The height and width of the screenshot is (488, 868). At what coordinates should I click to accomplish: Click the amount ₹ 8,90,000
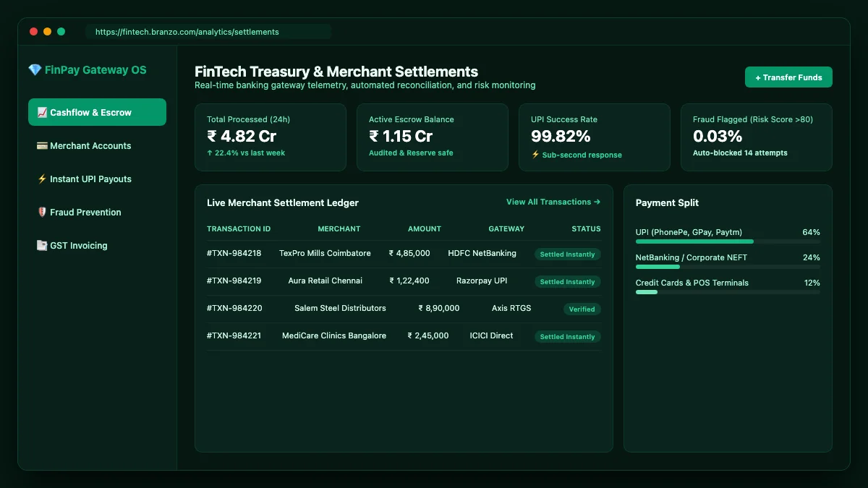(439, 309)
